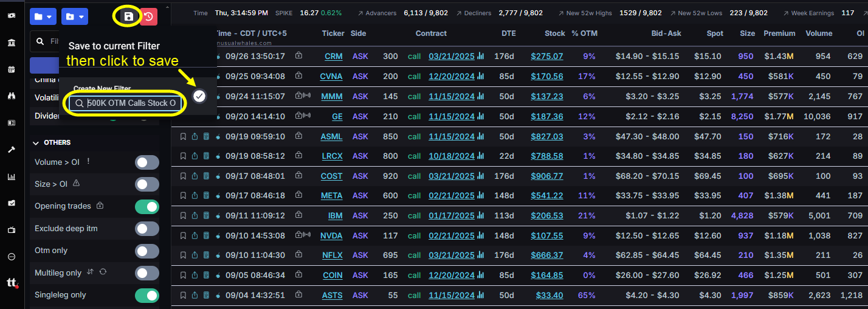This screenshot has height=309, width=868.
Task: Sort by the Stock column header
Action: point(555,33)
